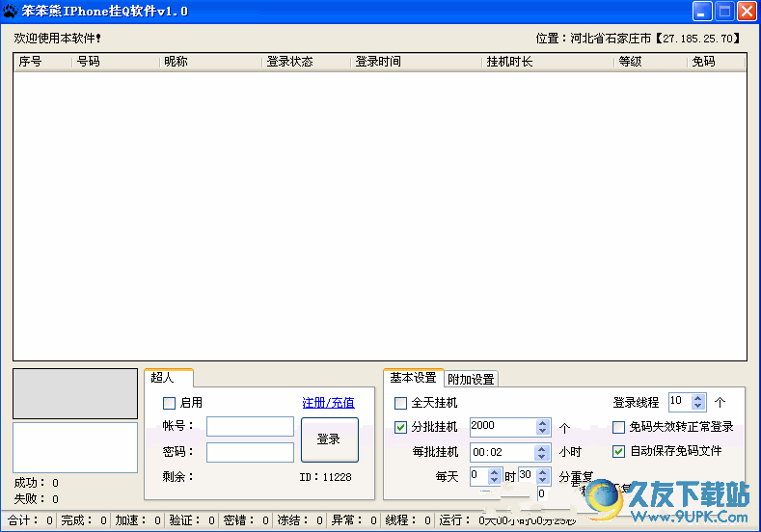The image size is (761, 532).
Task: Click the white box below the gray image
Action: click(75, 447)
